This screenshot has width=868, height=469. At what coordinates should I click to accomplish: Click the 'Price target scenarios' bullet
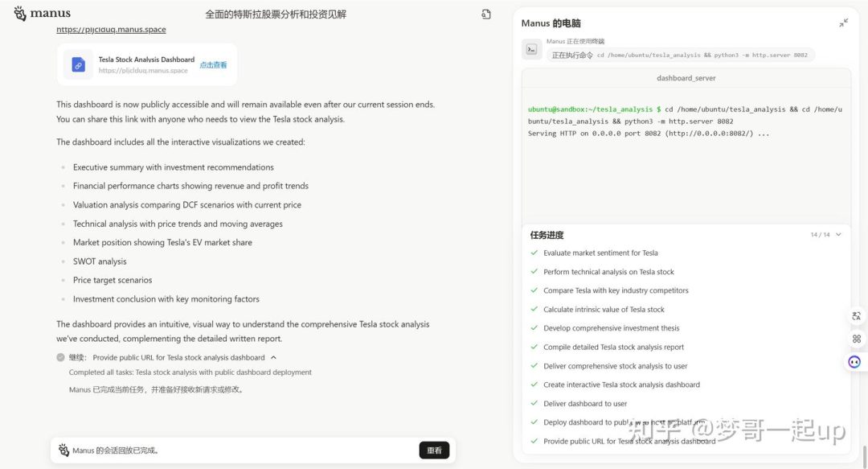click(113, 281)
